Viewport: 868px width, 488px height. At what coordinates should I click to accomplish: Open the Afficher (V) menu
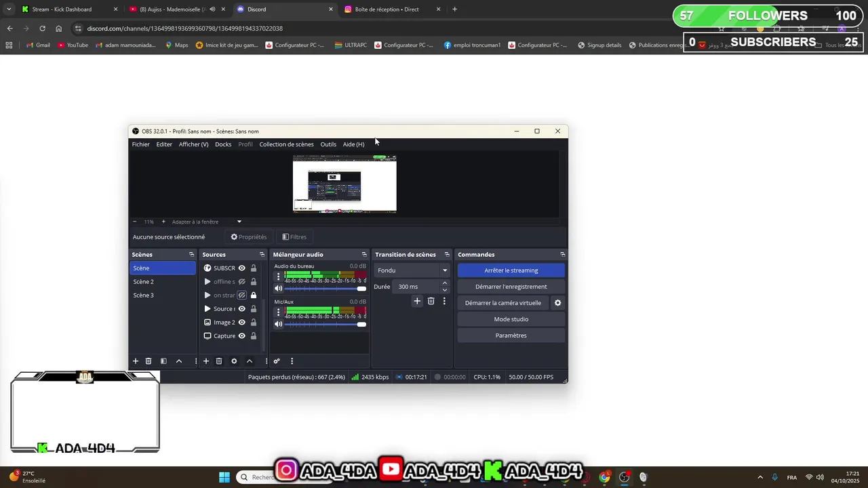[193, 144]
